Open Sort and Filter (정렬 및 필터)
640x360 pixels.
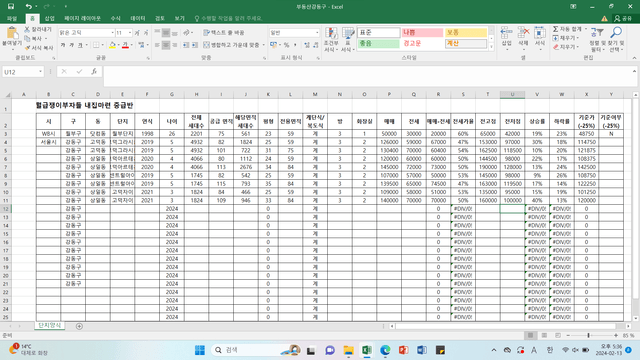click(597, 40)
